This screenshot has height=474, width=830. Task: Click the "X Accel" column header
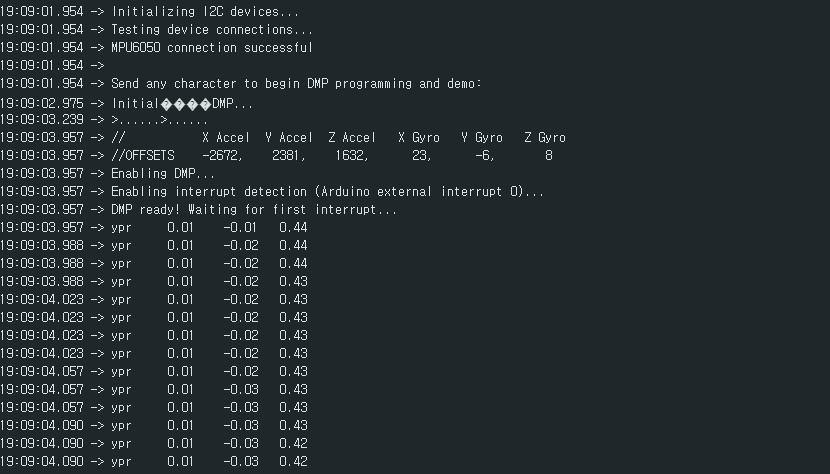pyautogui.click(x=226, y=138)
